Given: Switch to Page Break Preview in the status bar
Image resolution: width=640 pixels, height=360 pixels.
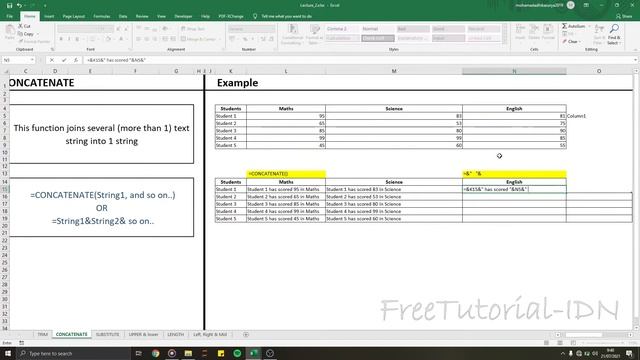Looking at the screenshot, I should pyautogui.click(x=573, y=343).
